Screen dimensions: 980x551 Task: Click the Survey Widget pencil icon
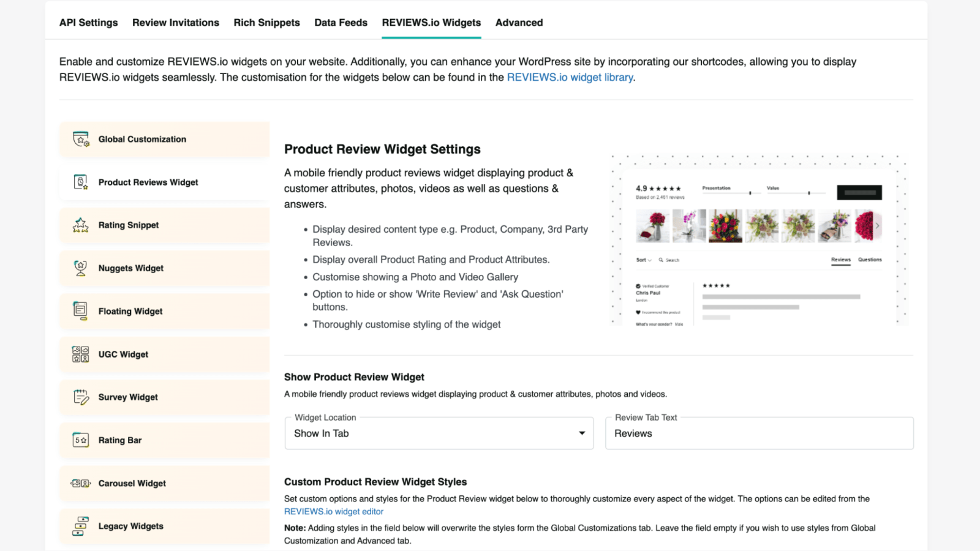(81, 397)
